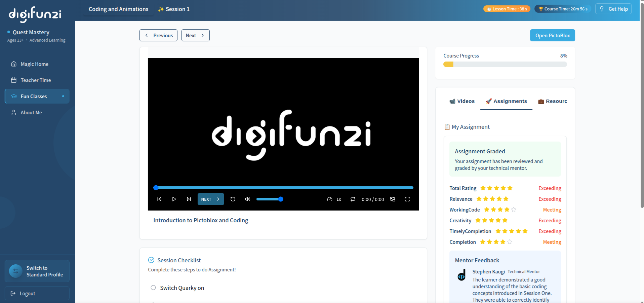Image resolution: width=644 pixels, height=303 pixels.
Task: Enter fullscreen video mode
Action: 407,199
